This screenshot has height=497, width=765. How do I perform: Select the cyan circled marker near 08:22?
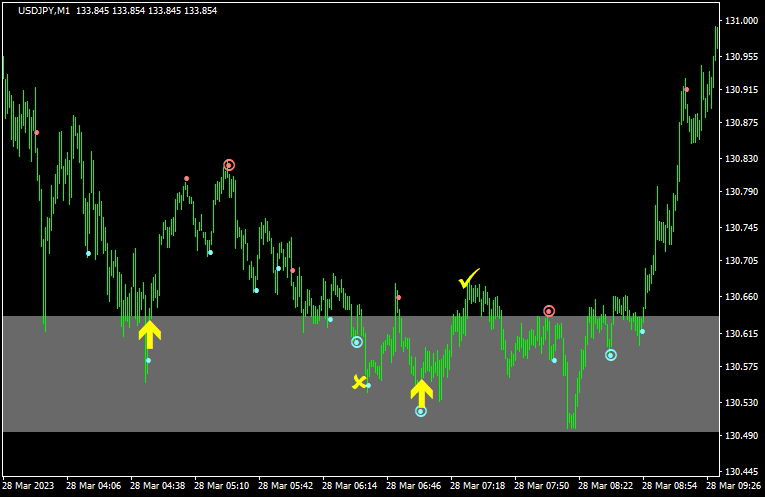coord(611,355)
